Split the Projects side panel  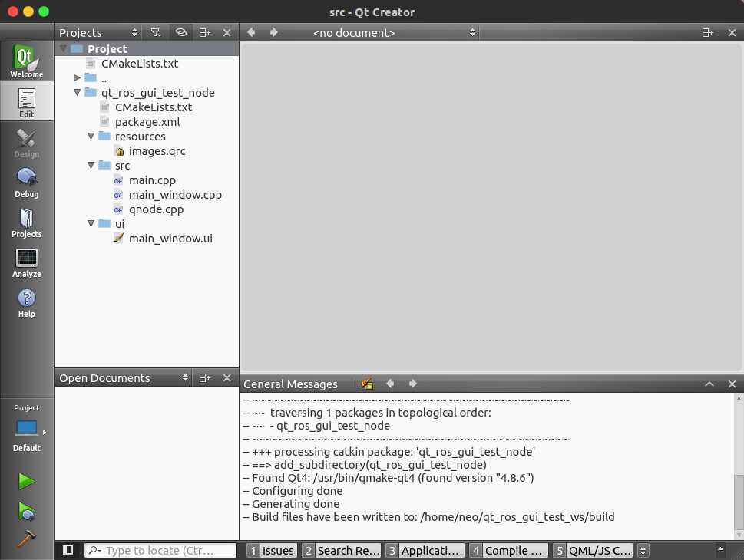click(x=204, y=32)
